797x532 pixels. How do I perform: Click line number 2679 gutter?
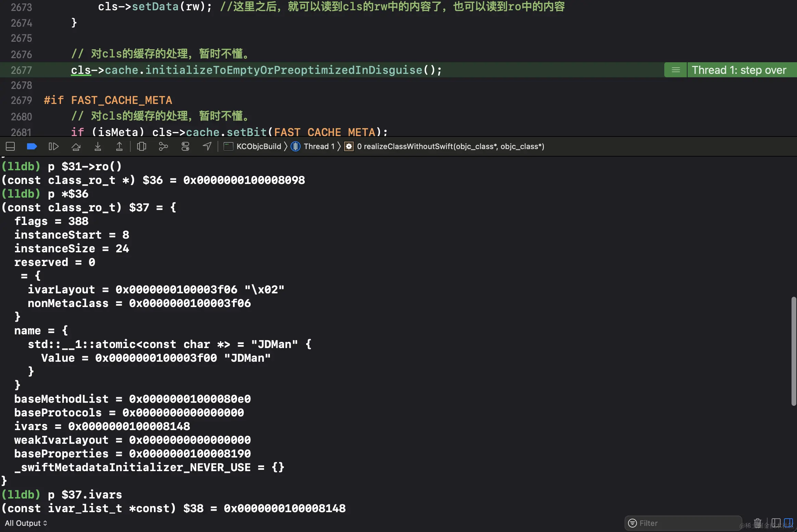point(21,100)
